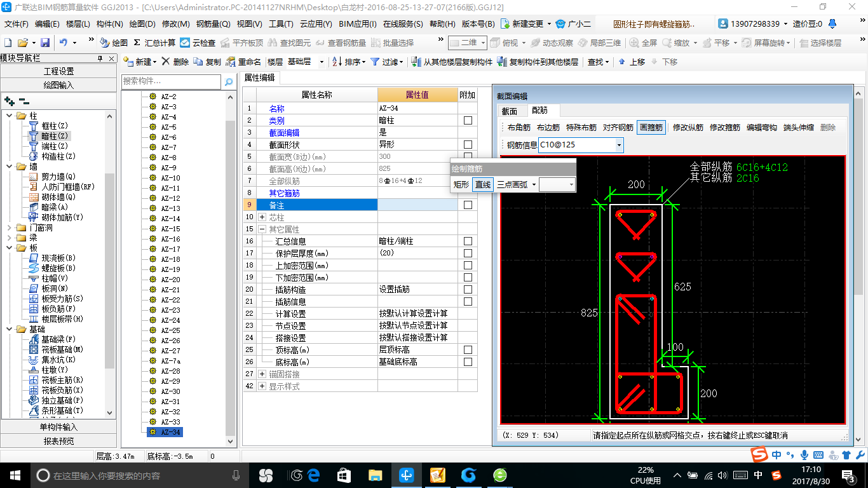Screen dimensions: 868x488
Task: Open BIM应用(I) menu
Action: pyautogui.click(x=358, y=24)
